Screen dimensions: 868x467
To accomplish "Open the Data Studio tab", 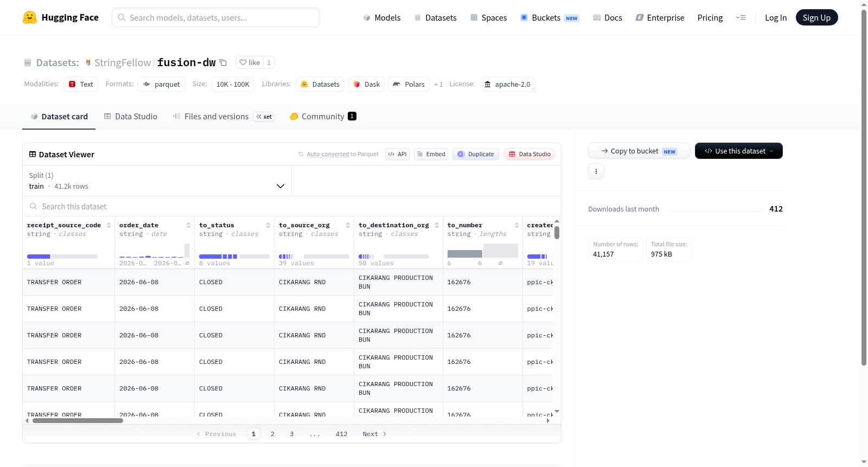I will [131, 116].
